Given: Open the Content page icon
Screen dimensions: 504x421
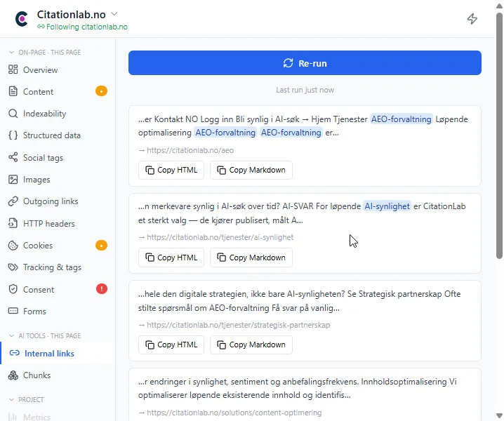Looking at the screenshot, I should coord(13,91).
